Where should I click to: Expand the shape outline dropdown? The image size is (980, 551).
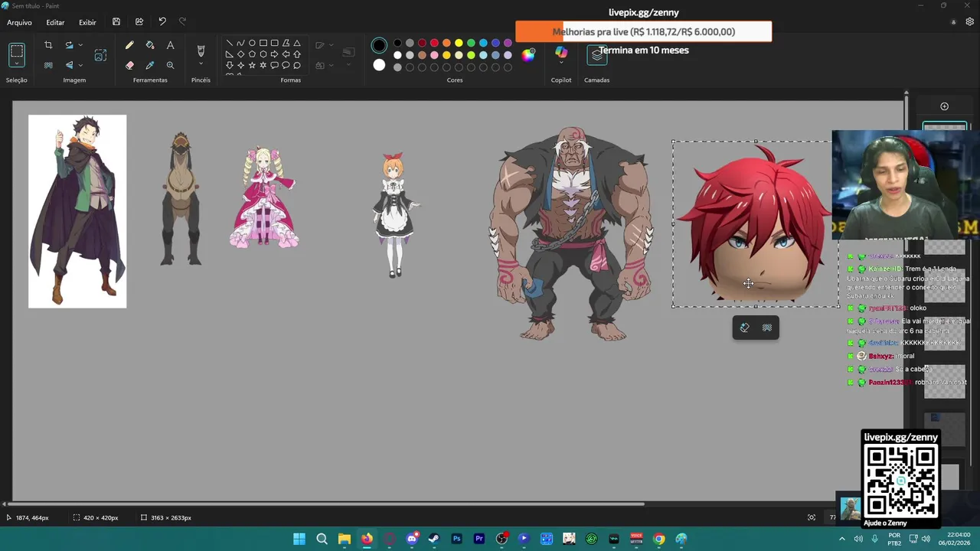click(x=332, y=44)
